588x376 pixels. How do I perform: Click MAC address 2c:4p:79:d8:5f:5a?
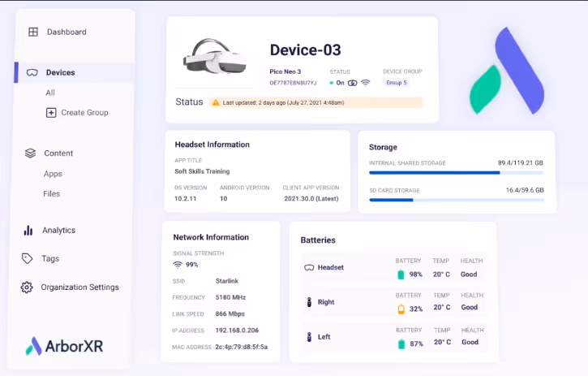click(x=242, y=347)
